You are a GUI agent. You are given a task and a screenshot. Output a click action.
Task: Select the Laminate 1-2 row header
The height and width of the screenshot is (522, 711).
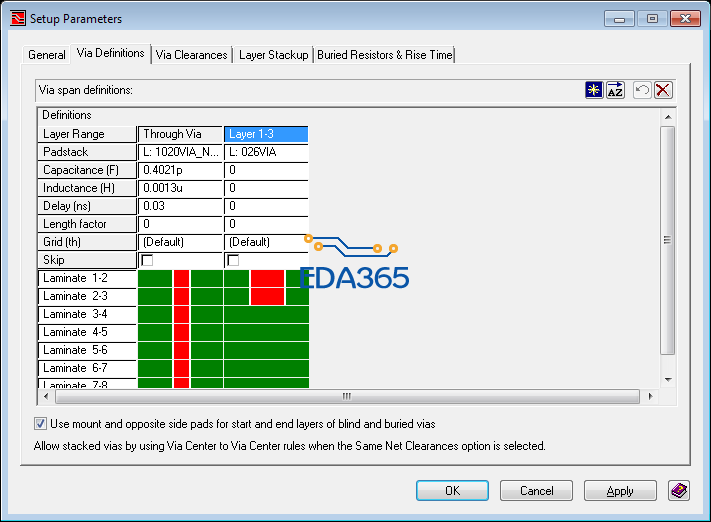point(87,278)
